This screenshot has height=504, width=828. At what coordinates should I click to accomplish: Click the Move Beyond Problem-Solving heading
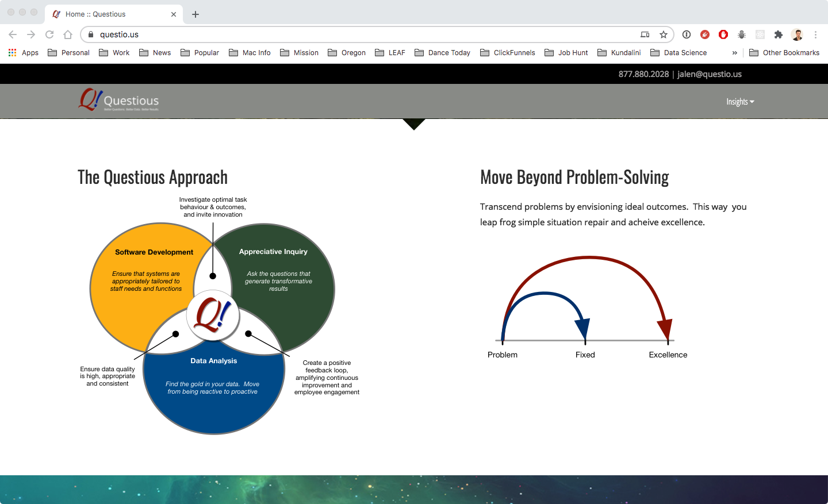pyautogui.click(x=574, y=178)
